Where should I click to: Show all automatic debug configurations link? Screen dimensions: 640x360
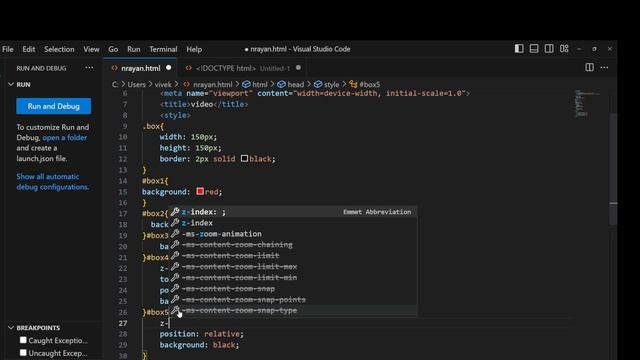pyautogui.click(x=52, y=182)
